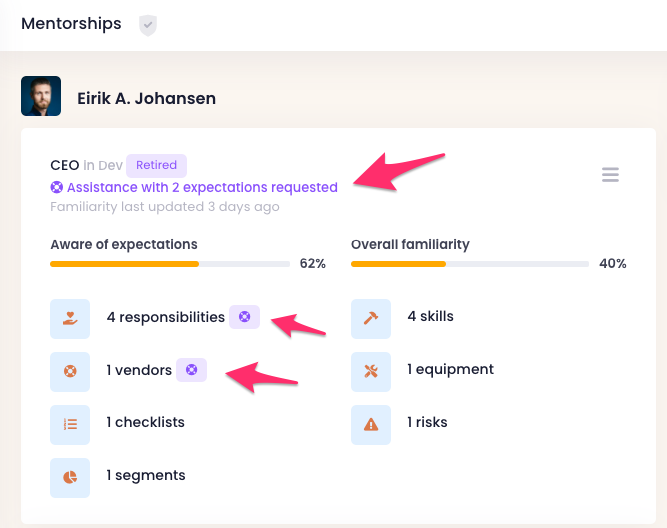Click the risks warning triangle icon
This screenshot has height=528, width=667.
(371, 424)
